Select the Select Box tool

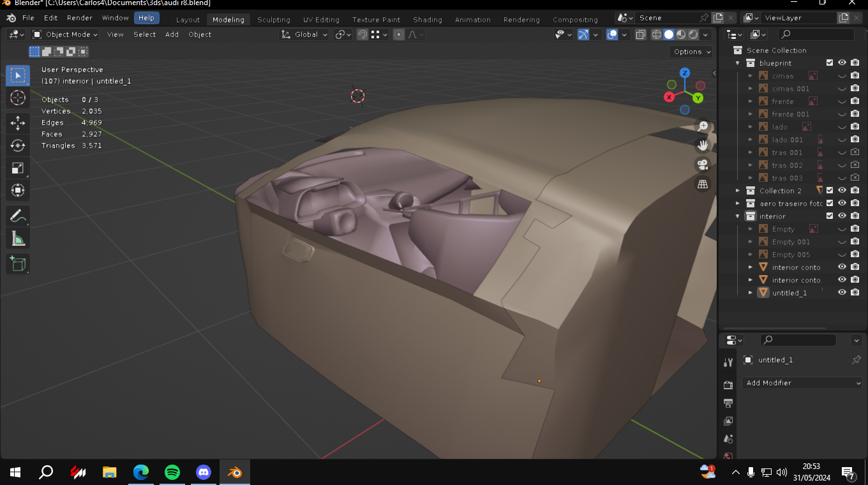[18, 75]
